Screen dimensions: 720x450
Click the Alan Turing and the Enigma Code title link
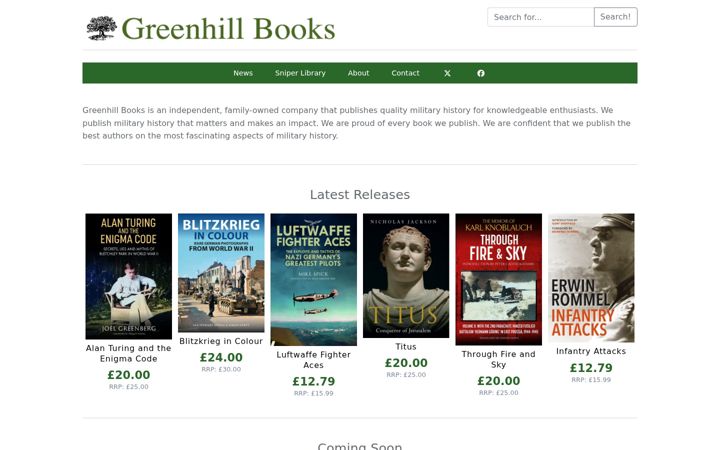coord(129,354)
